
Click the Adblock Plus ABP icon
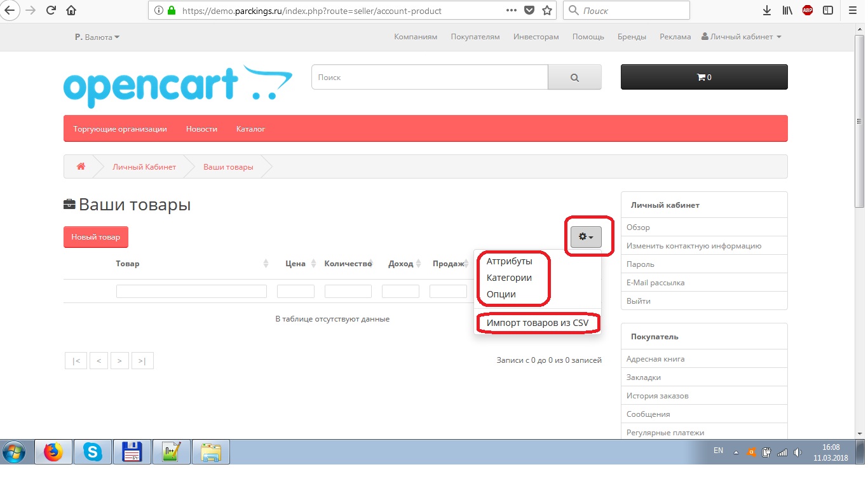click(x=808, y=10)
